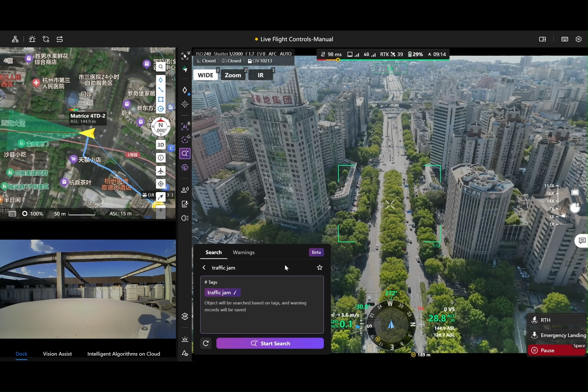Toggle the map 3D view button
The height and width of the screenshot is (392, 588).
161,145
